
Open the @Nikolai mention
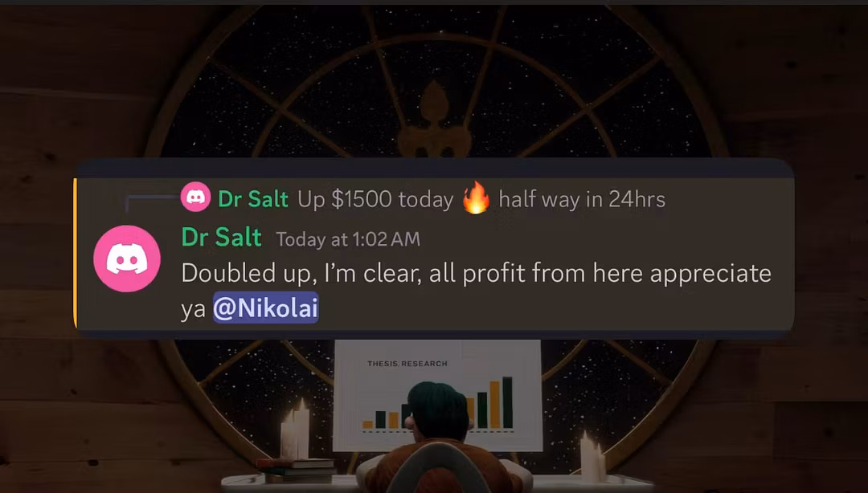pos(266,308)
